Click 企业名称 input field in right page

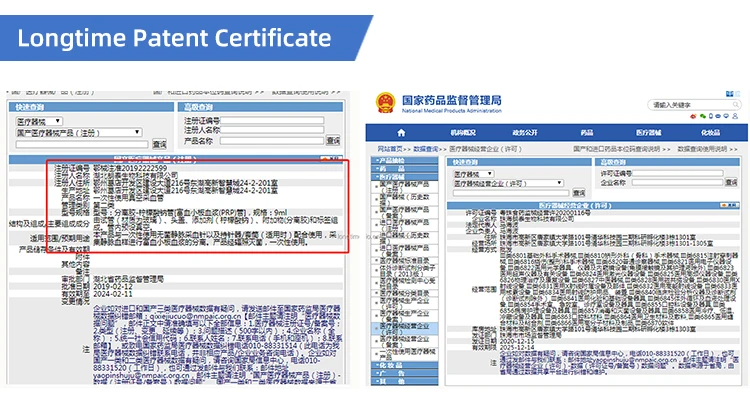(x=678, y=182)
